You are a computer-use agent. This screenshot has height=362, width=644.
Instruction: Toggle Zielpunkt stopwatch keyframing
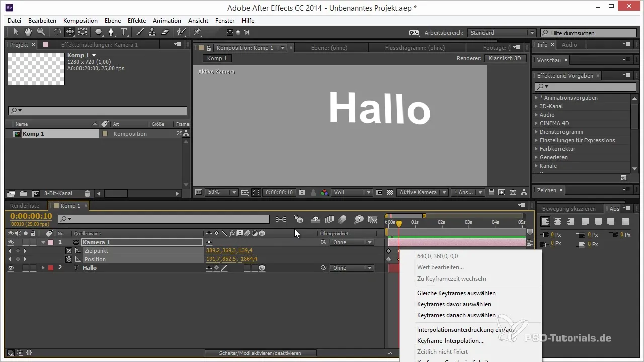(x=69, y=251)
